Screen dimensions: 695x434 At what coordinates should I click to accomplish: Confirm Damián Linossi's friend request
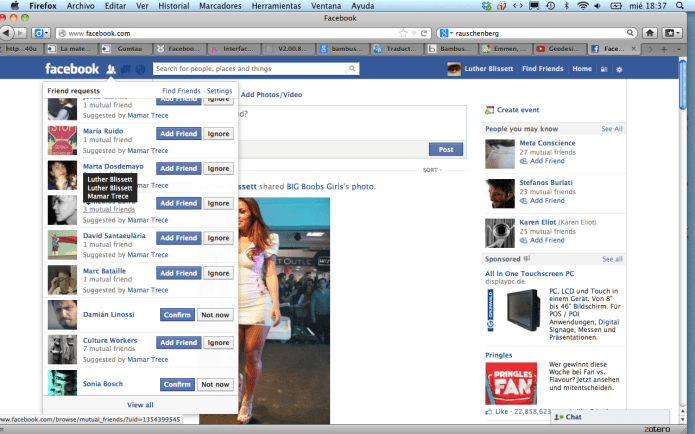click(177, 314)
